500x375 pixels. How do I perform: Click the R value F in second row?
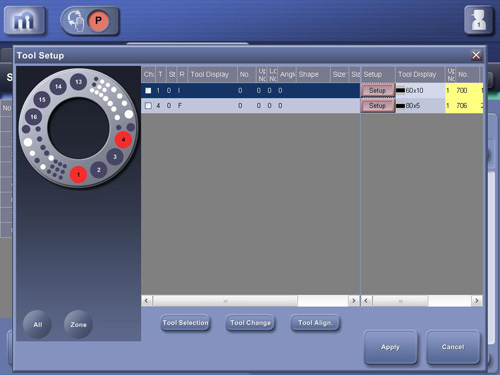(180, 106)
